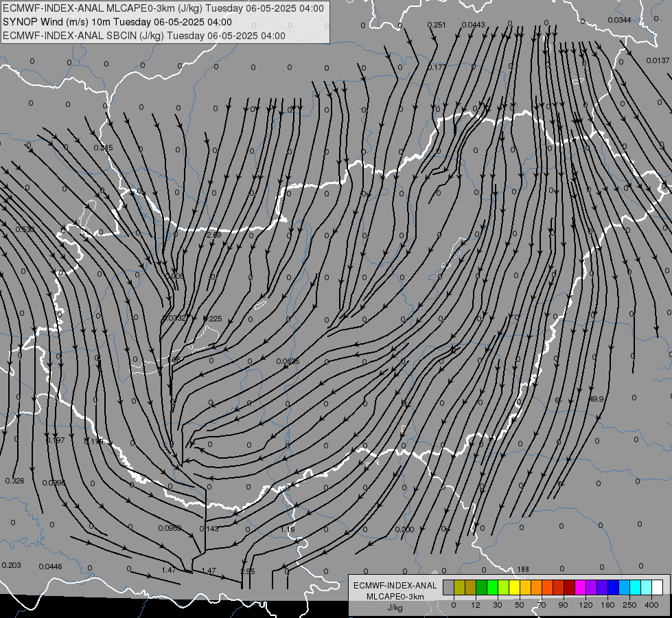Click the map value 0.0344
672x618 pixels.
(x=619, y=20)
